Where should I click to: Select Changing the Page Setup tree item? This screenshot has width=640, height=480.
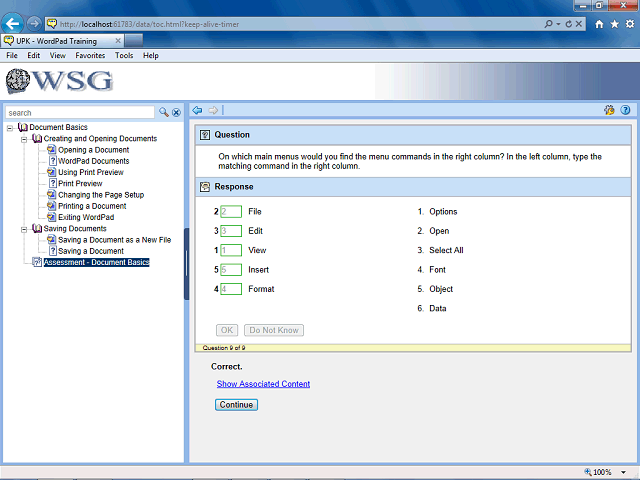click(x=101, y=195)
